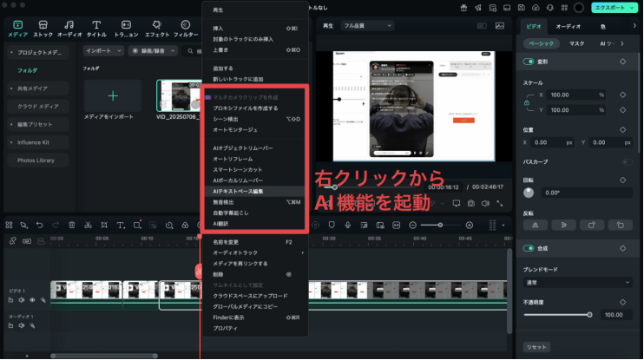Toggle the Transform (変形) switch off
This screenshot has height=360, width=644.
point(529,62)
